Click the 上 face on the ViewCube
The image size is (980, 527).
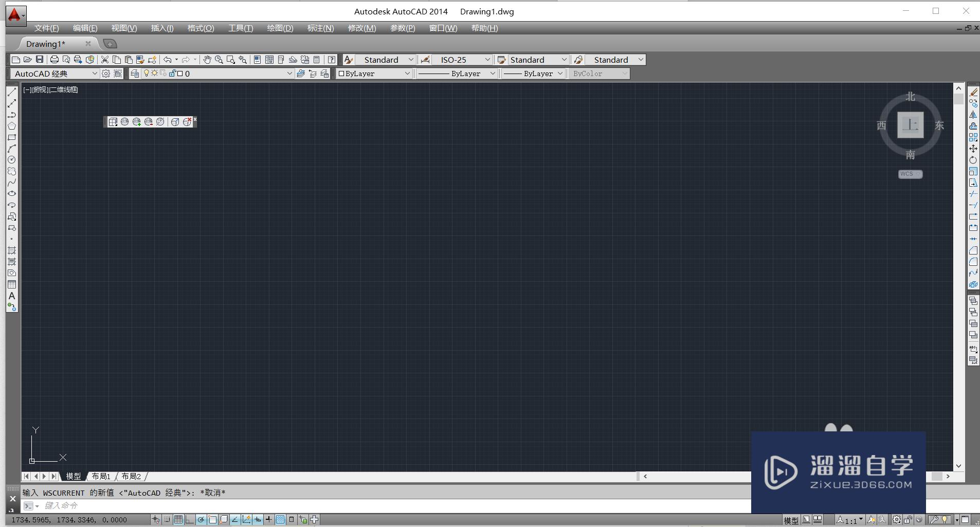pos(911,125)
